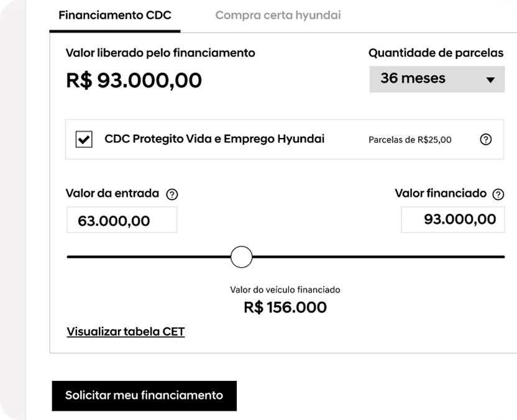Focus the Valor da entrada input field
Image resolution: width=517 pixels, height=420 pixels.
click(121, 220)
